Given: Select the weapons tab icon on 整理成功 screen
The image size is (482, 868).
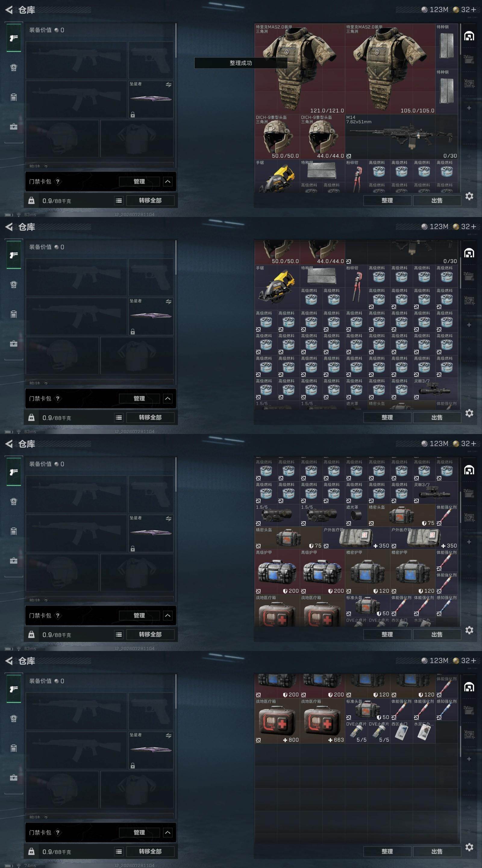Looking at the screenshot, I should point(14,38).
